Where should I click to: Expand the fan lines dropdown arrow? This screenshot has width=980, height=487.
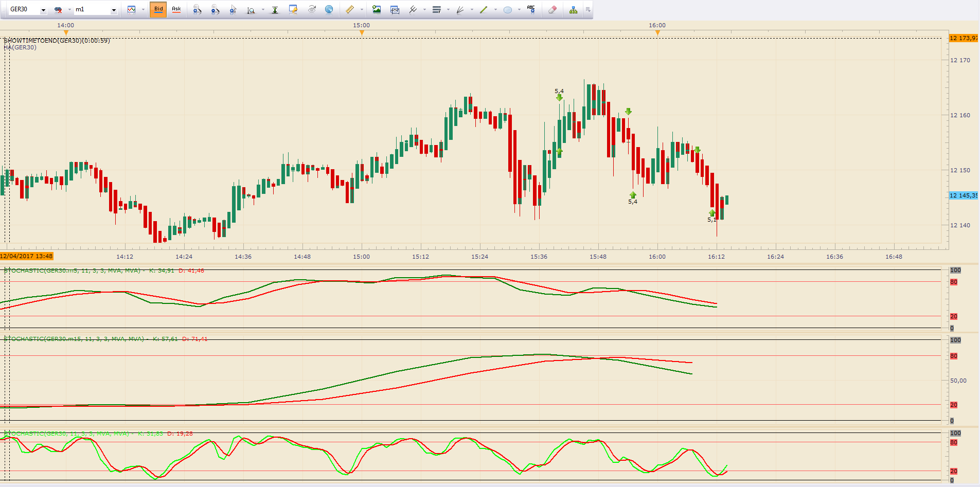pos(472,10)
